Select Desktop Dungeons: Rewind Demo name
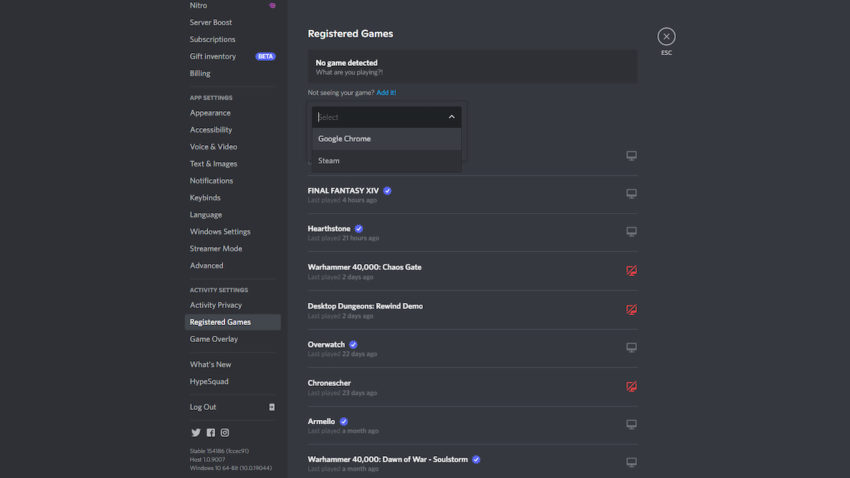 coord(365,306)
